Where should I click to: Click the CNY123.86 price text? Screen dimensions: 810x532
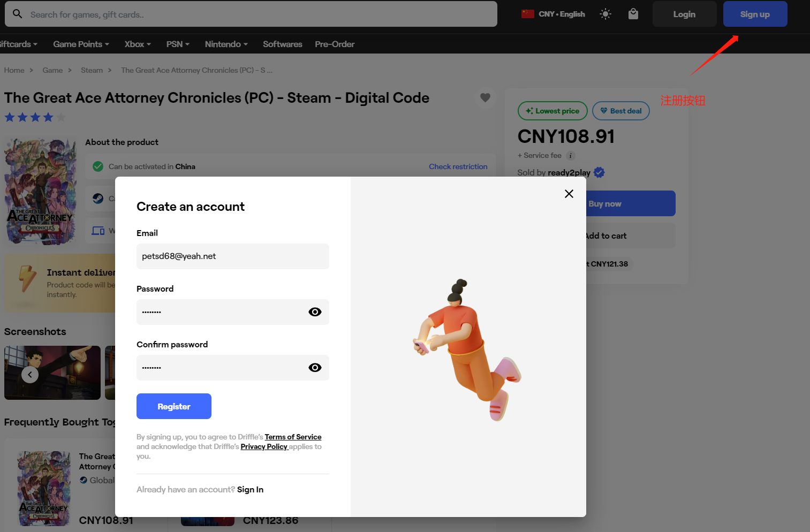pyautogui.click(x=270, y=520)
